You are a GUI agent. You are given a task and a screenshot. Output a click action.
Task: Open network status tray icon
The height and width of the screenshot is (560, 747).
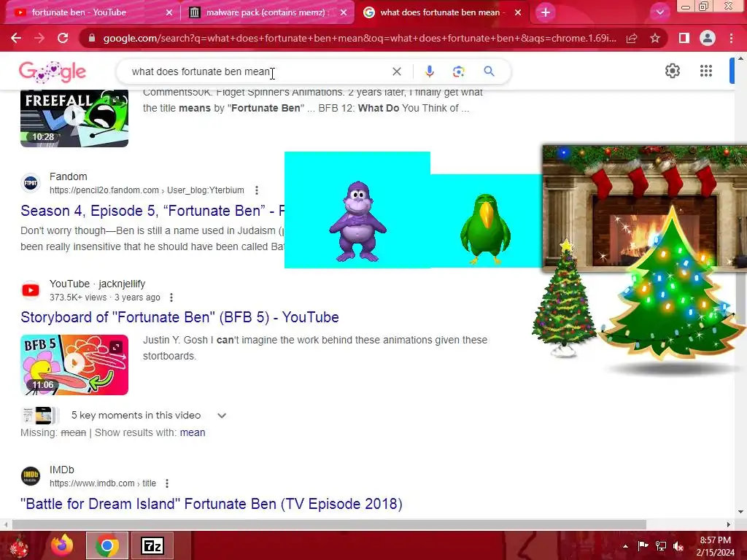(661, 545)
